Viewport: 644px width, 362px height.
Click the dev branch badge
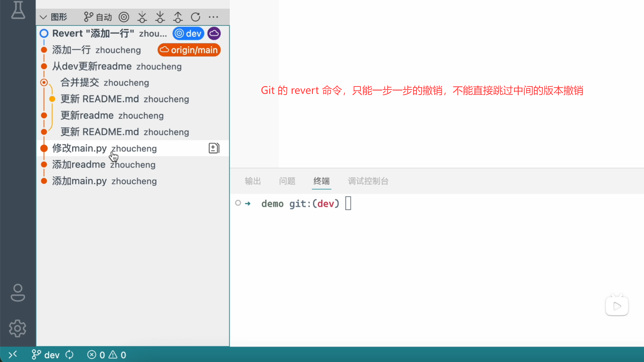coord(189,34)
